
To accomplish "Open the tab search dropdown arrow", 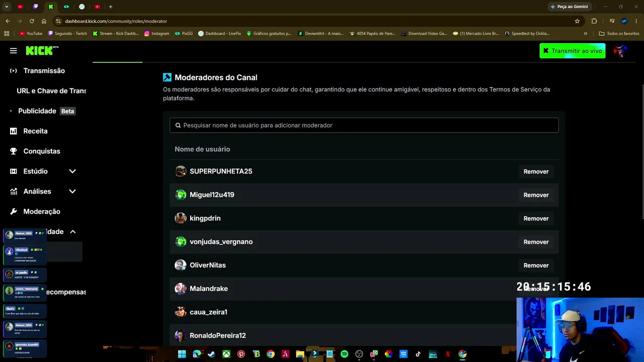I will click(7, 7).
